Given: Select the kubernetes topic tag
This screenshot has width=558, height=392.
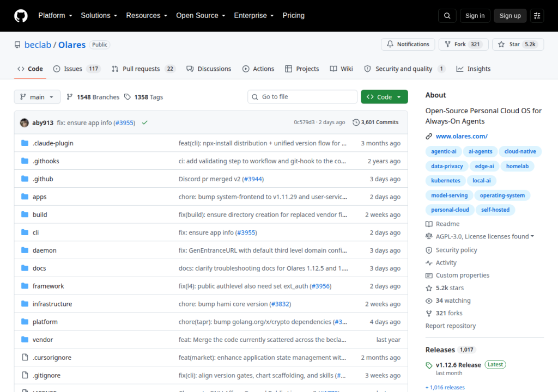Looking at the screenshot, I should pyautogui.click(x=446, y=181).
